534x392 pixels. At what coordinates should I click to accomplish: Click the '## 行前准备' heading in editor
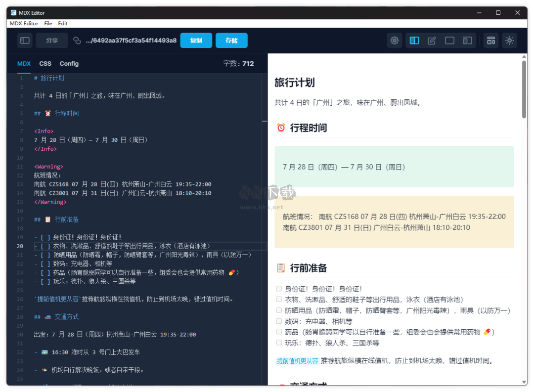tap(56, 219)
